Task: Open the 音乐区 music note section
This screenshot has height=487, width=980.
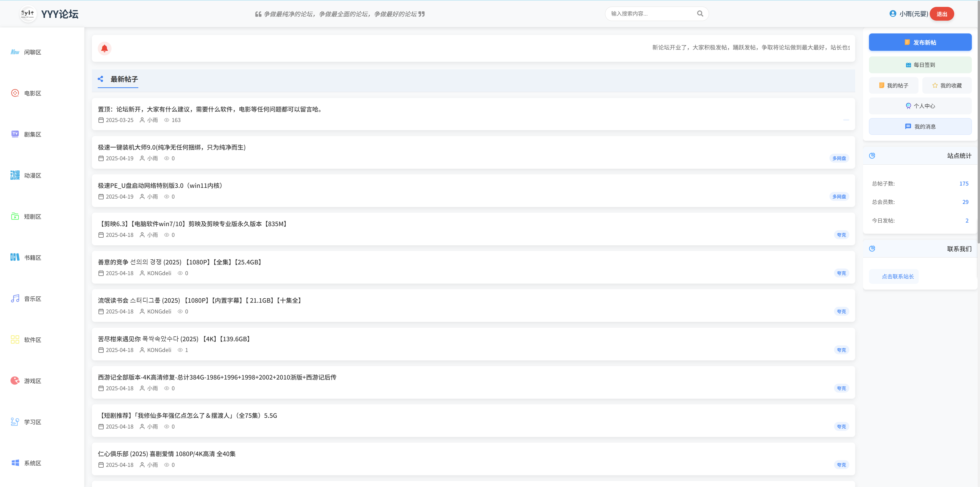Action: pos(15,299)
